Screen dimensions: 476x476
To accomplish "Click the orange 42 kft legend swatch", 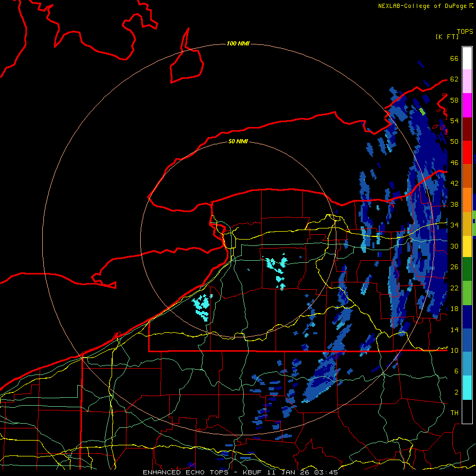I will pyautogui.click(x=467, y=200).
